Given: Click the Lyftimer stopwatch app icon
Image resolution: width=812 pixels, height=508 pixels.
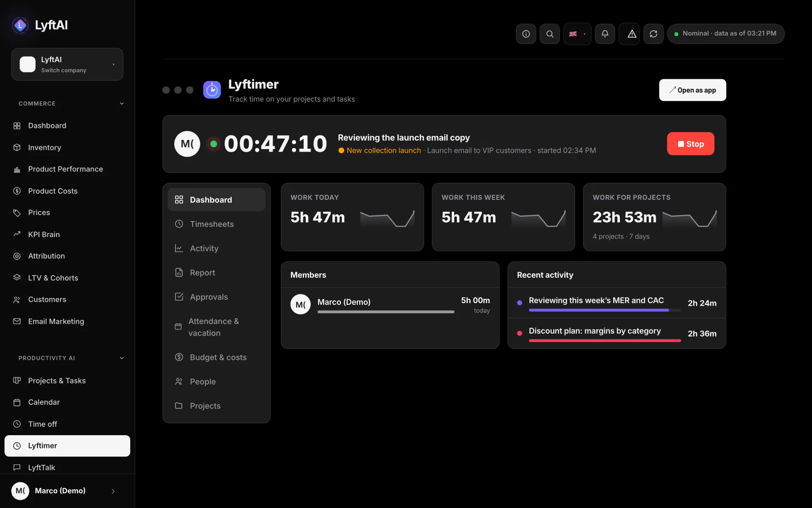Looking at the screenshot, I should [x=212, y=90].
